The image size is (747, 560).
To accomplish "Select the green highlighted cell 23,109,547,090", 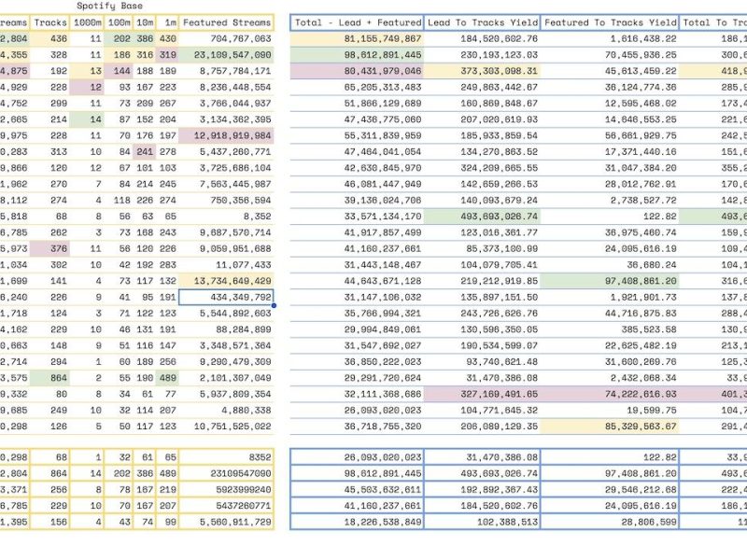I will (226, 55).
